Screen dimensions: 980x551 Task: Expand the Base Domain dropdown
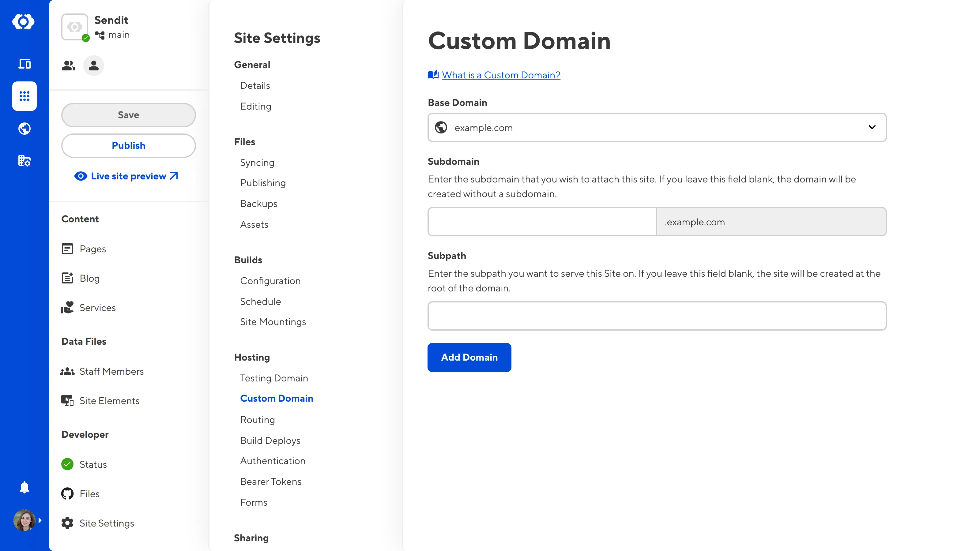point(657,127)
